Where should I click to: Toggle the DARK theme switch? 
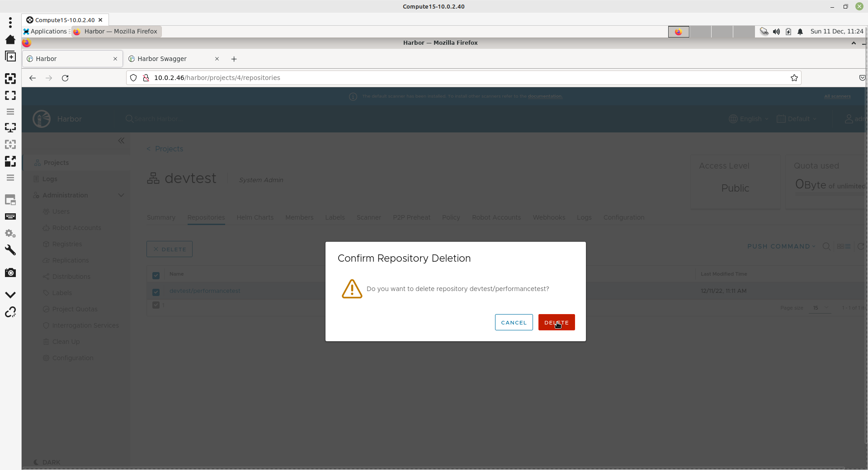click(x=47, y=462)
